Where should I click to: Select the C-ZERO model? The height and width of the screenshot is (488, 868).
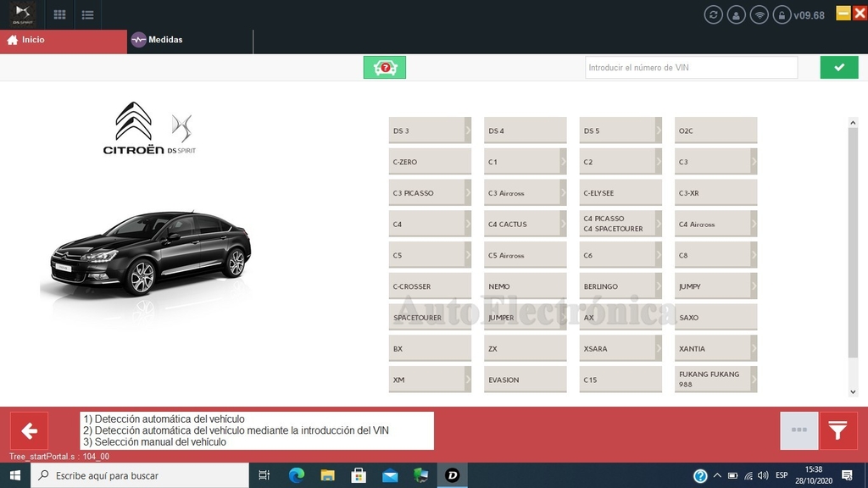coord(430,162)
